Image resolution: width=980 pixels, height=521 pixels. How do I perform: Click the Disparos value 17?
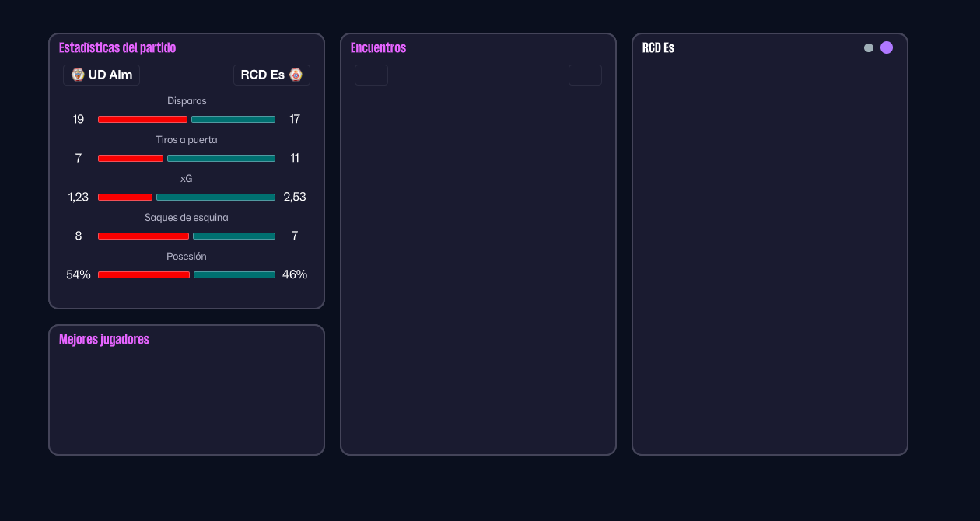click(x=295, y=119)
